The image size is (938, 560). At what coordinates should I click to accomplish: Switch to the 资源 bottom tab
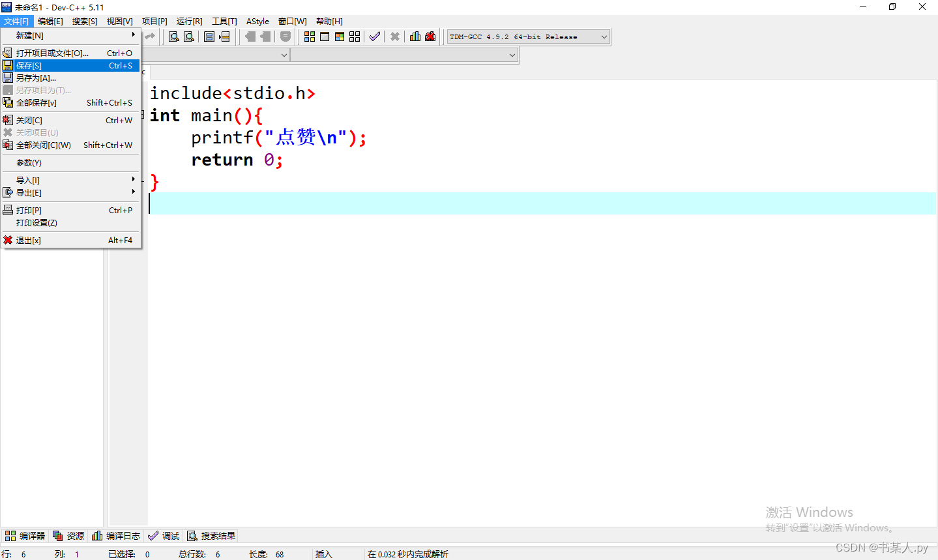coord(68,536)
